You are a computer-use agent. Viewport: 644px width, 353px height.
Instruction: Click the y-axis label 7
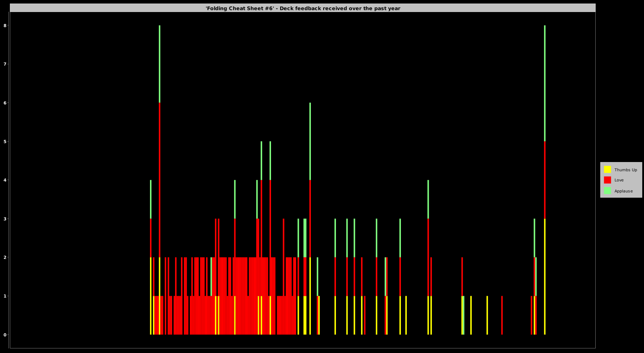pos(5,64)
